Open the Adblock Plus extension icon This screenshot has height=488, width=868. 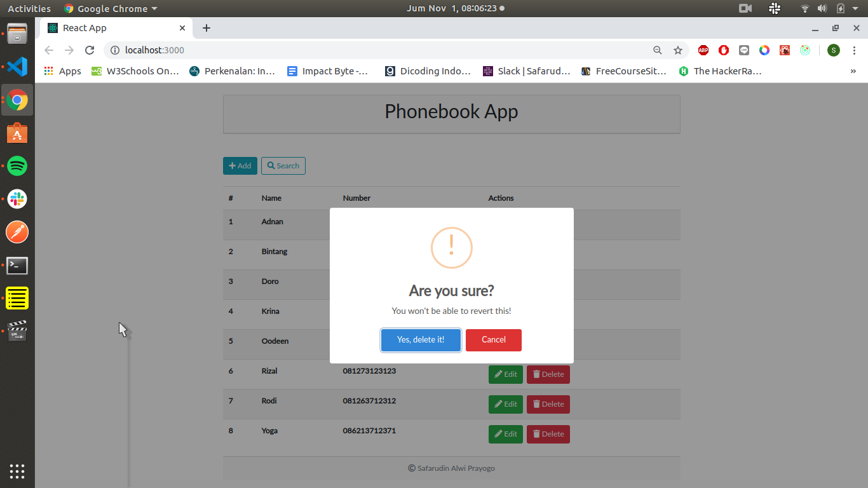point(703,50)
